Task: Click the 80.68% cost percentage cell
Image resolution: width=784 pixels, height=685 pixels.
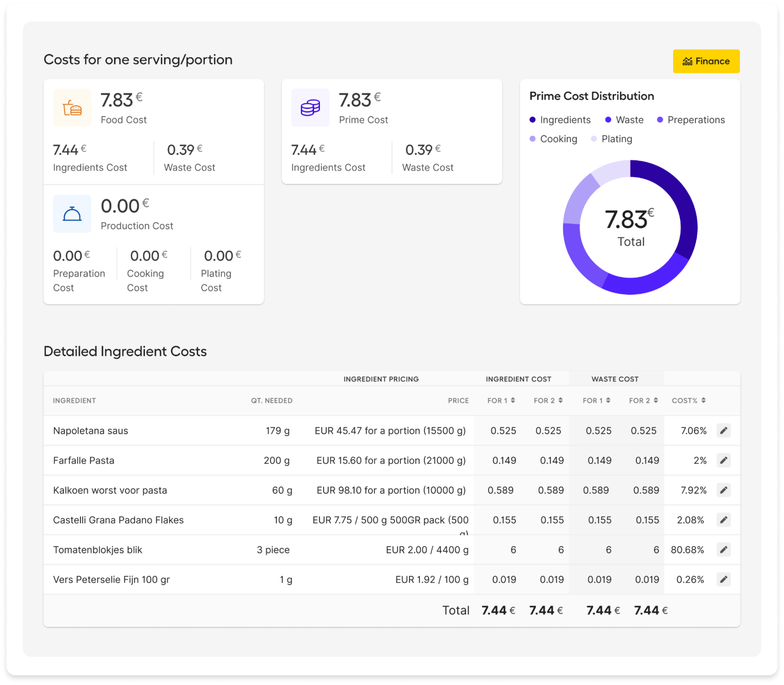Action: click(687, 550)
